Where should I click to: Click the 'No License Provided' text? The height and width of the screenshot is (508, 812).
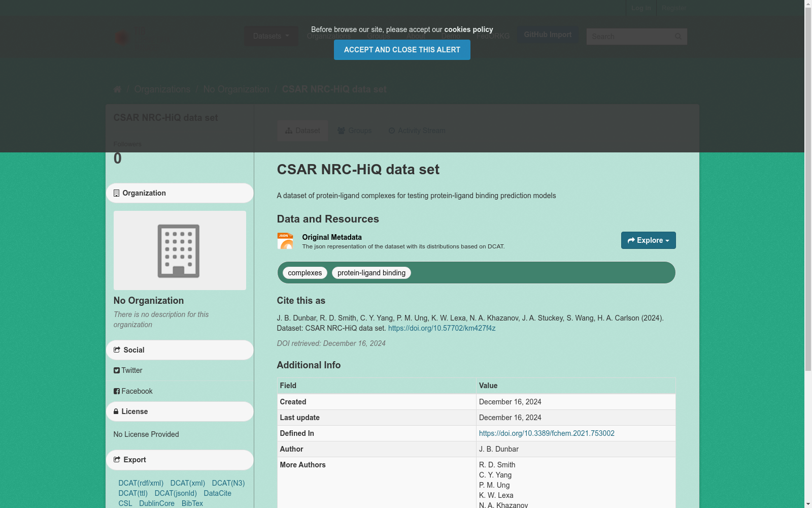pos(146,434)
